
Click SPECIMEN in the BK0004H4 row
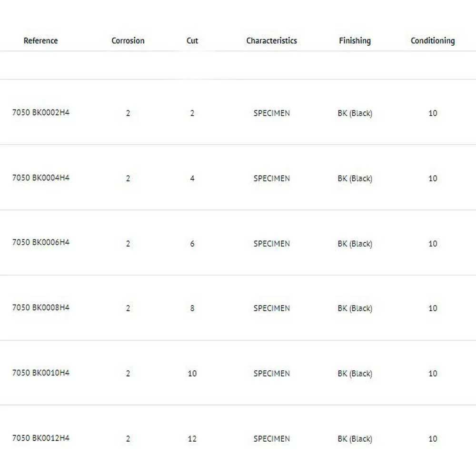tap(271, 178)
